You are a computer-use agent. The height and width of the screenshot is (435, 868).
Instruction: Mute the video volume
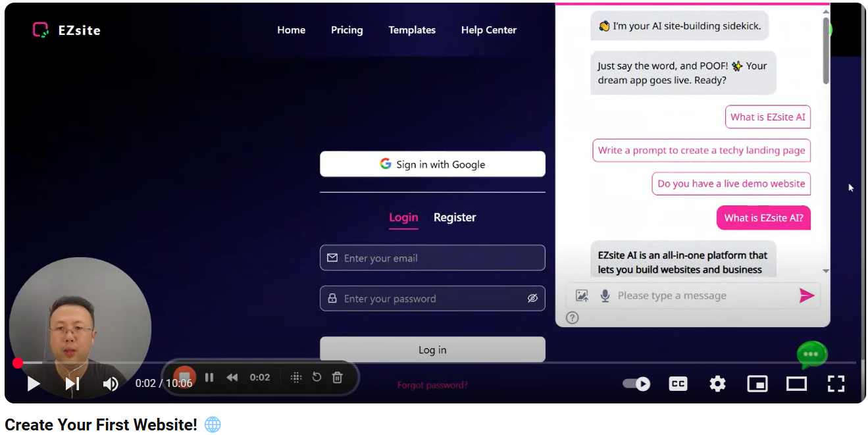point(111,384)
